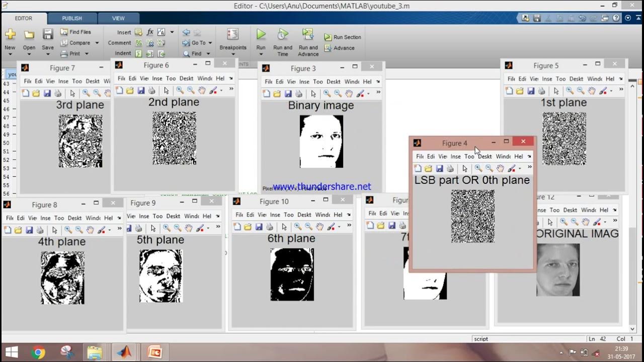Click File Explorer icon in taskbar
Viewport: 644px width, 362px height.
tap(95, 352)
